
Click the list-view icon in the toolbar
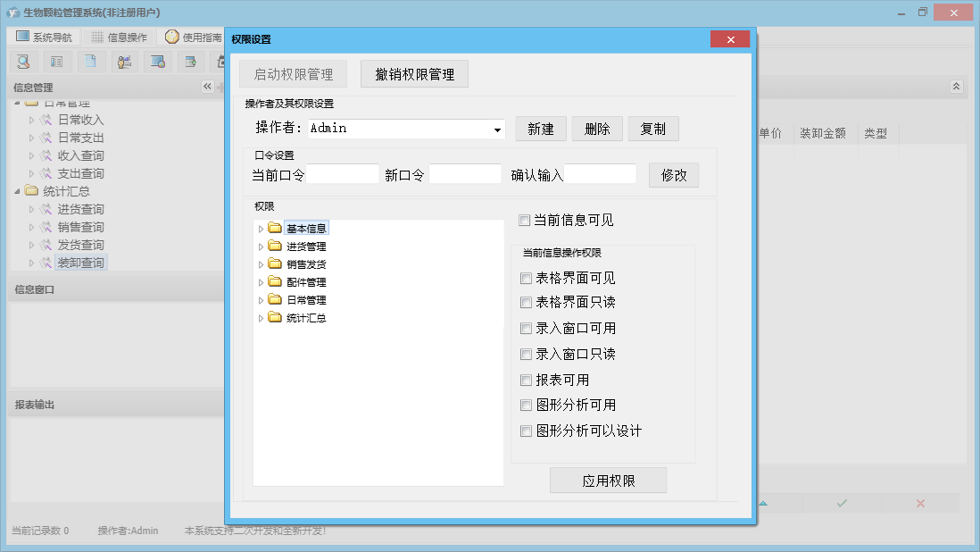click(57, 62)
